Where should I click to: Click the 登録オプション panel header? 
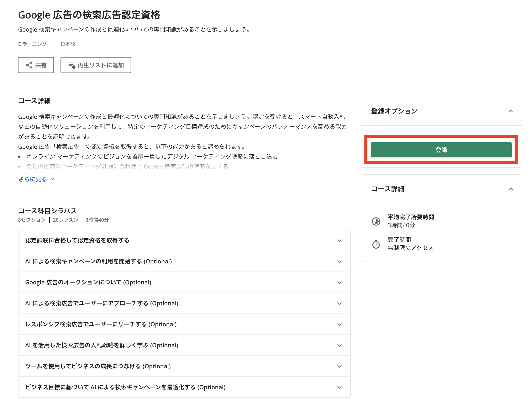[394, 111]
